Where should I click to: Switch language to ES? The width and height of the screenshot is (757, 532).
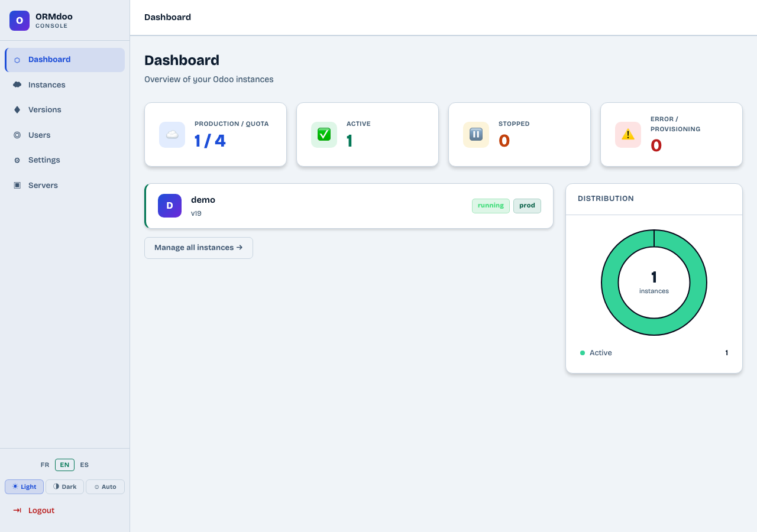coord(85,465)
